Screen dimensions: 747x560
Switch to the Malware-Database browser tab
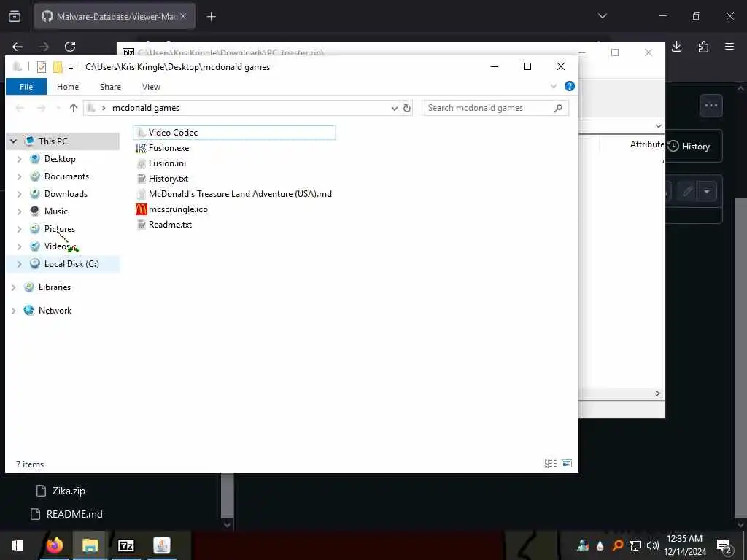click(115, 17)
